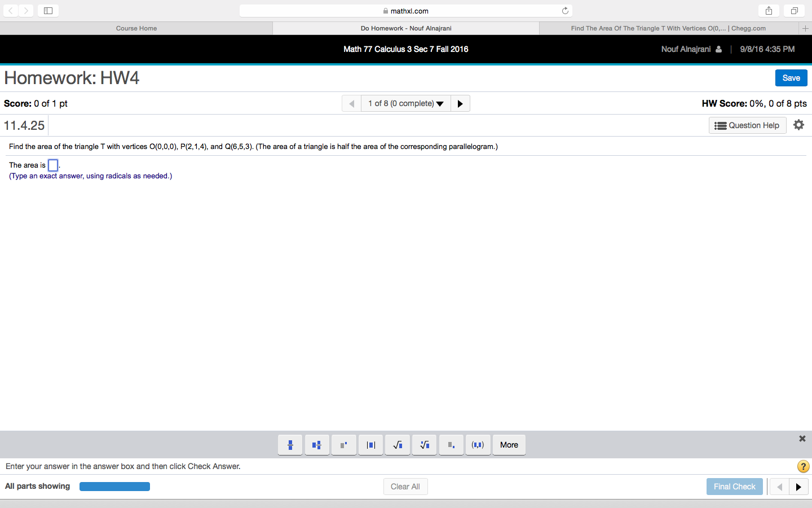Screen dimensions: 812x508
Task: Go to next part using bottom right arrow
Action: (798, 487)
